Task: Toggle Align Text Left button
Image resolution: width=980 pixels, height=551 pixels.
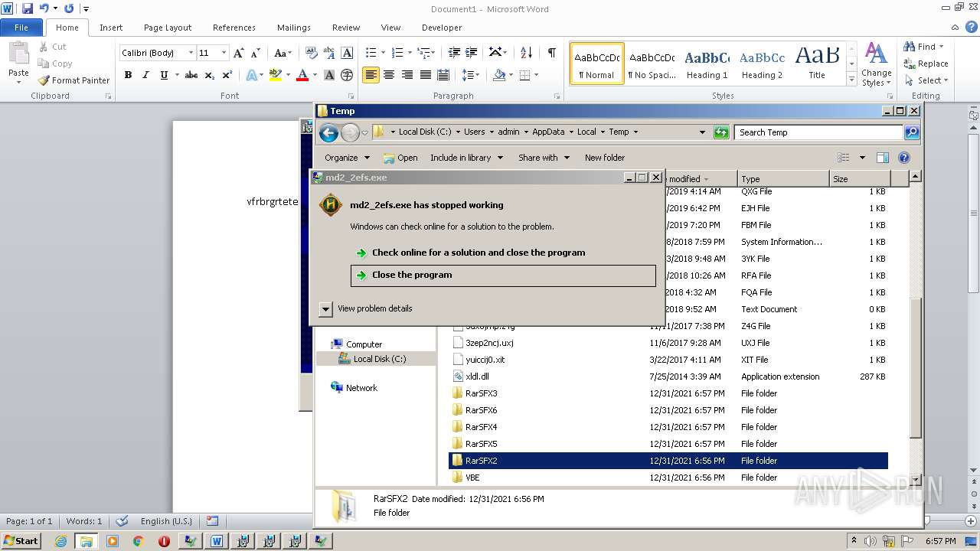Action: [371, 75]
